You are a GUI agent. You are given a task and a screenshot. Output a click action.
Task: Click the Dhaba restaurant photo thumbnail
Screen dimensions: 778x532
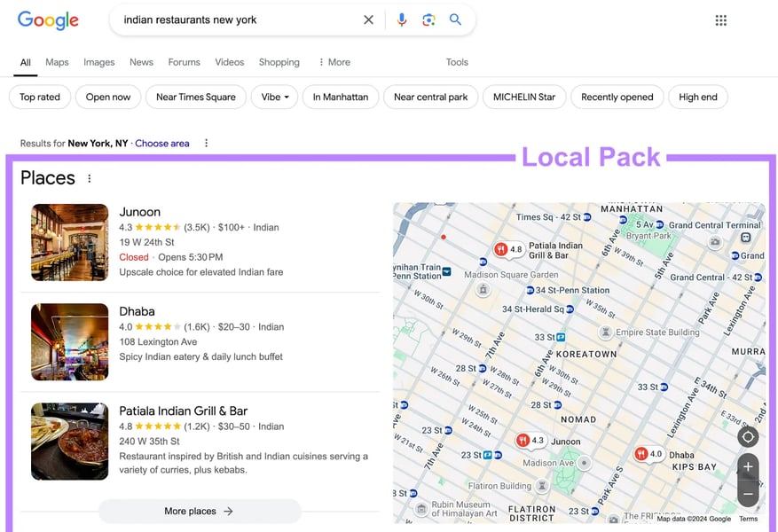click(69, 342)
